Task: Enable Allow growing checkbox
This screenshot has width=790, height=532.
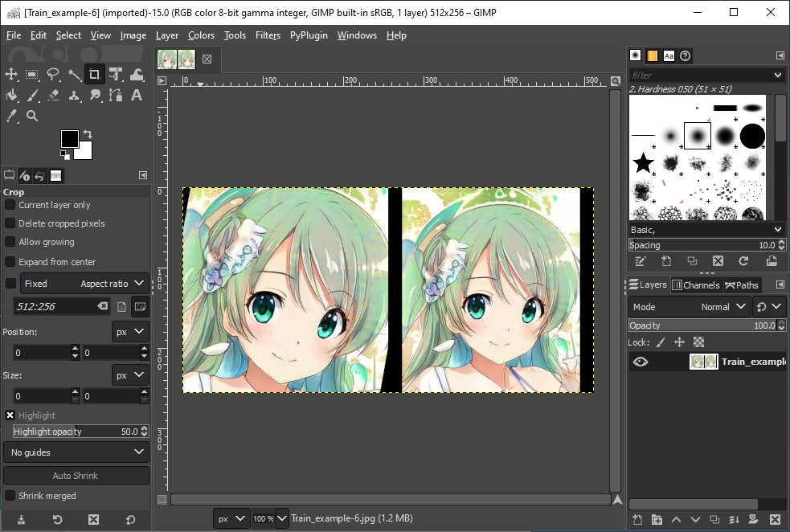Action: pos(10,241)
